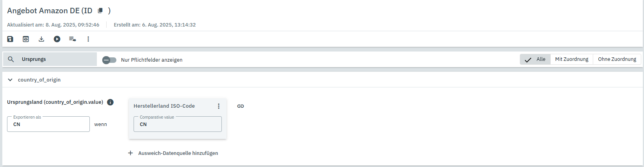Open the toolbar's more options menu
Screen dimensions: 644x167
pos(88,39)
